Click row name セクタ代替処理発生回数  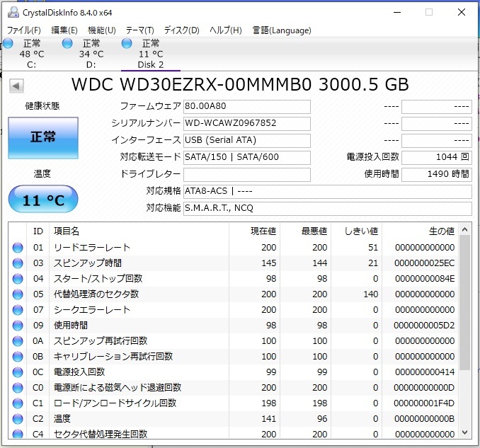pyautogui.click(x=101, y=434)
